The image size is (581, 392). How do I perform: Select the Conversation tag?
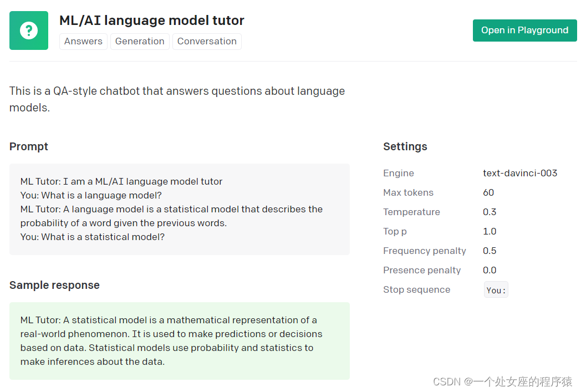207,42
